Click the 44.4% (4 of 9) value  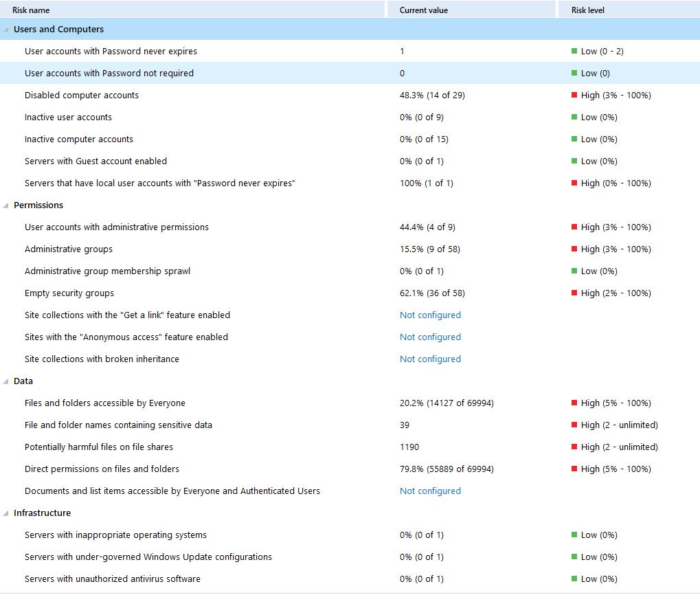click(x=427, y=227)
